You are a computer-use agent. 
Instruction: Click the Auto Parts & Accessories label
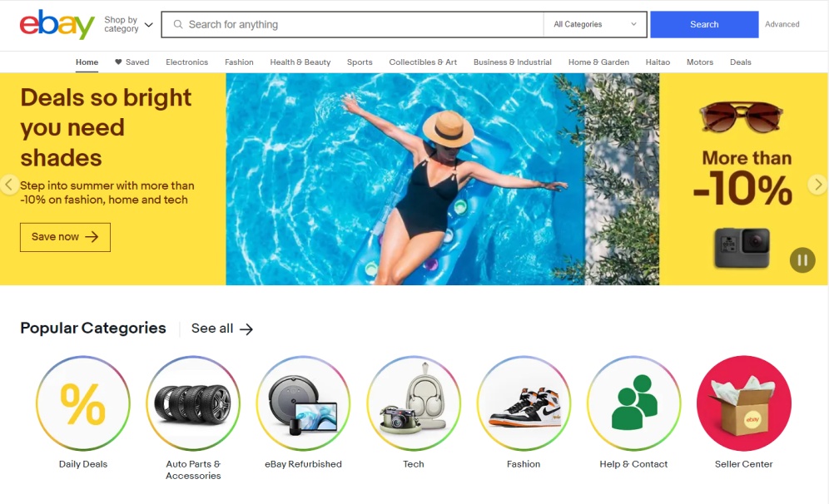[193, 470]
